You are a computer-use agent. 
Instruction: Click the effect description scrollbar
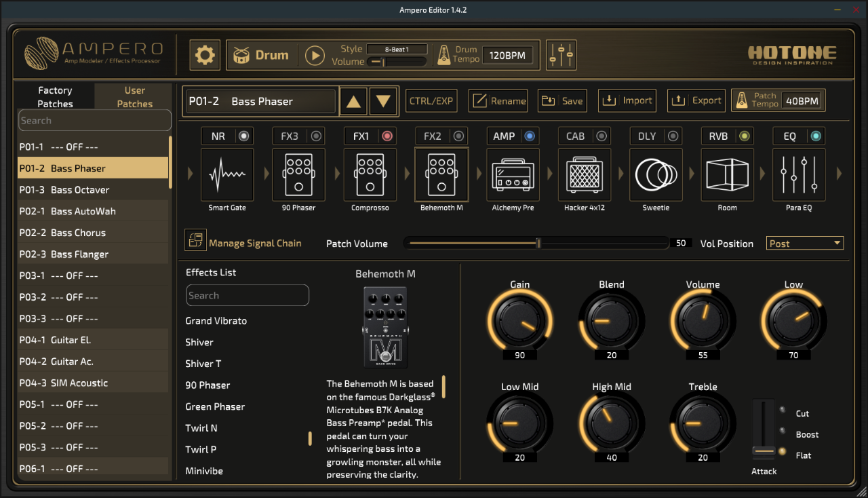pos(443,386)
